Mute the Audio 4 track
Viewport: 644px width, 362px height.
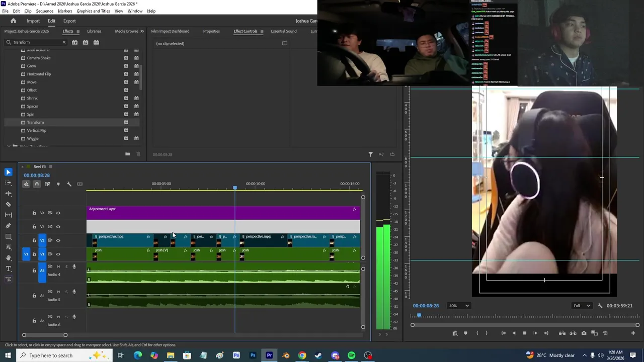58,266
